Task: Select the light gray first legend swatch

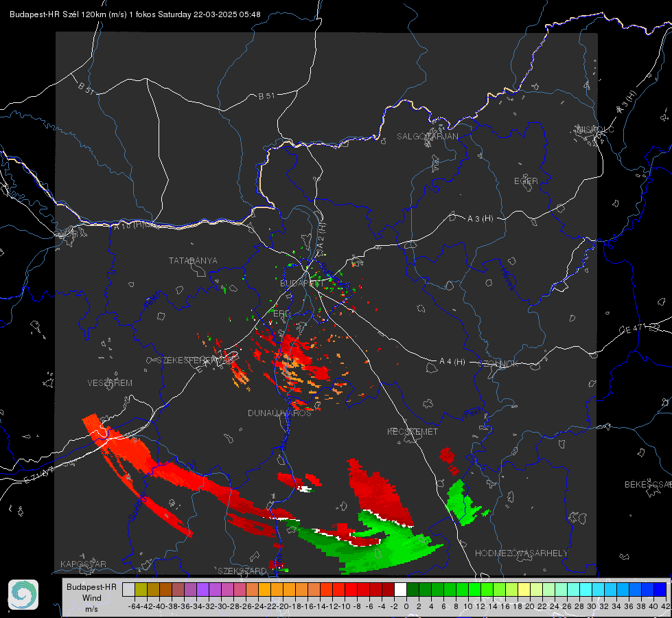Action: tap(128, 589)
